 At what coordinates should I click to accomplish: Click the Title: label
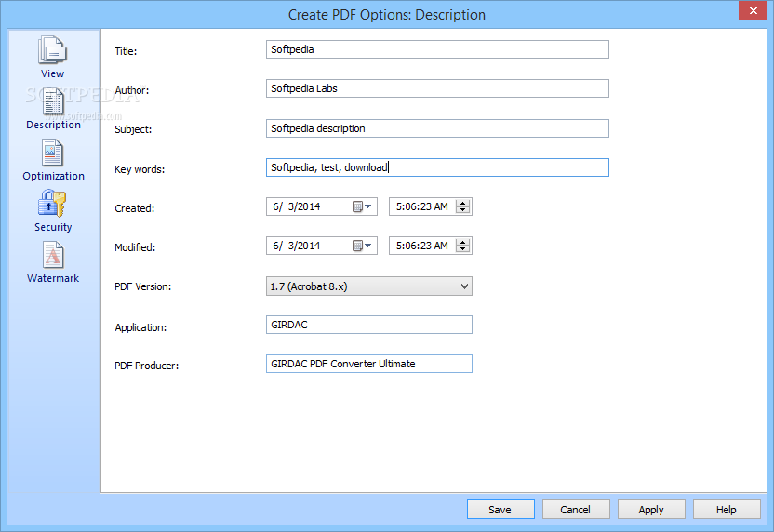coord(126,51)
